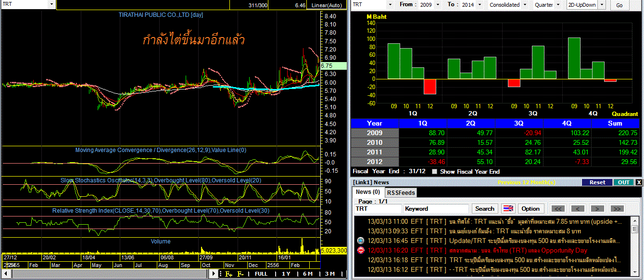Enable the Show Fiscal Year End checkbox
Viewport: 644px width, 280px height.
pyautogui.click(x=435, y=171)
